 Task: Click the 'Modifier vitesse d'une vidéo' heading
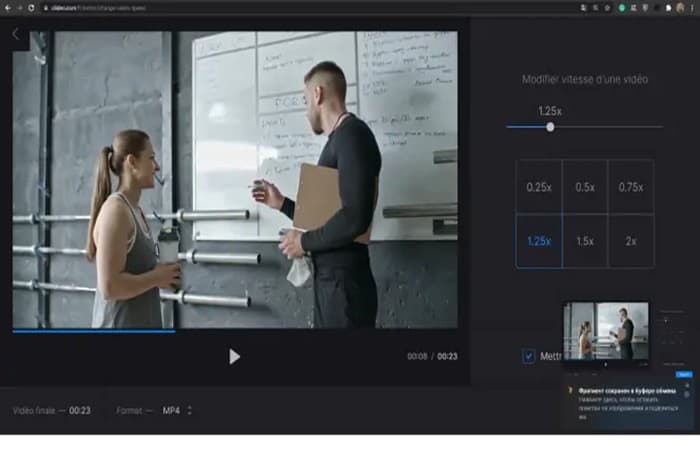click(585, 79)
